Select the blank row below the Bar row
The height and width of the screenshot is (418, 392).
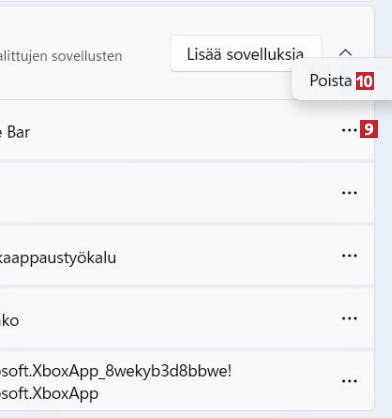tap(187, 193)
